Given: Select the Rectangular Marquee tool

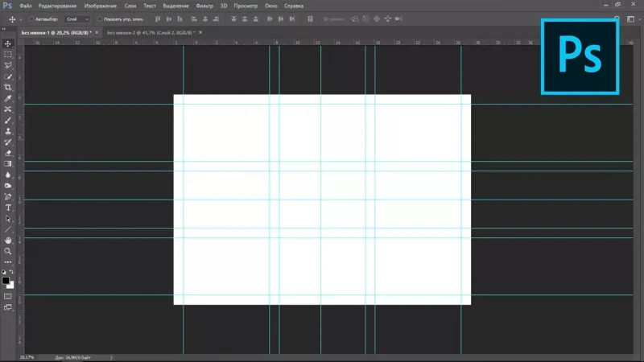Looking at the screenshot, I should pos(8,55).
